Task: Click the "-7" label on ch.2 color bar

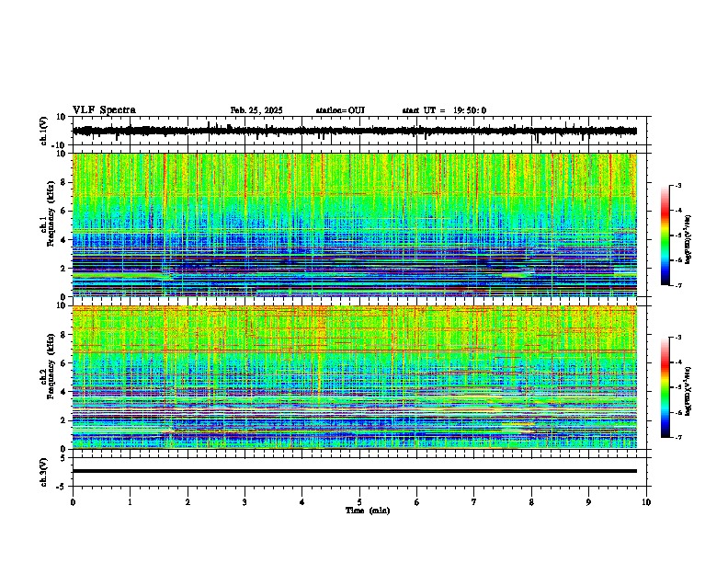Action: pos(678,438)
